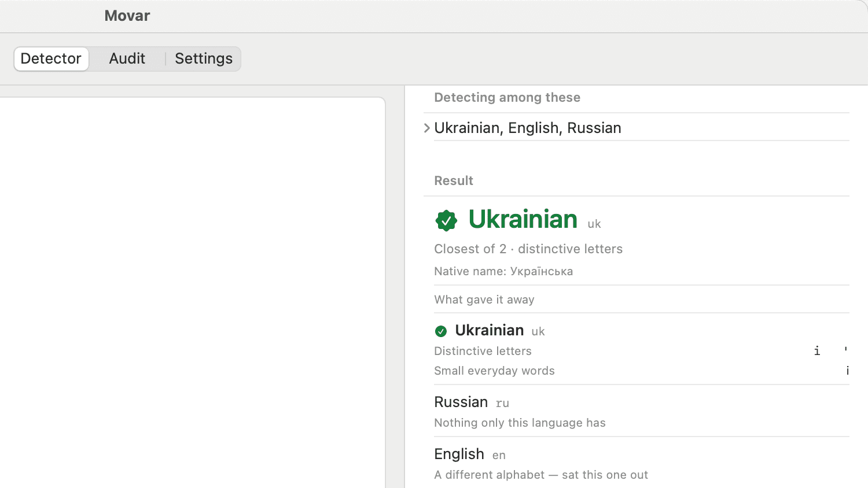Click the small green check circle beside Ukrainian under What gave it away
This screenshot has height=488, width=868.
pyautogui.click(x=441, y=331)
